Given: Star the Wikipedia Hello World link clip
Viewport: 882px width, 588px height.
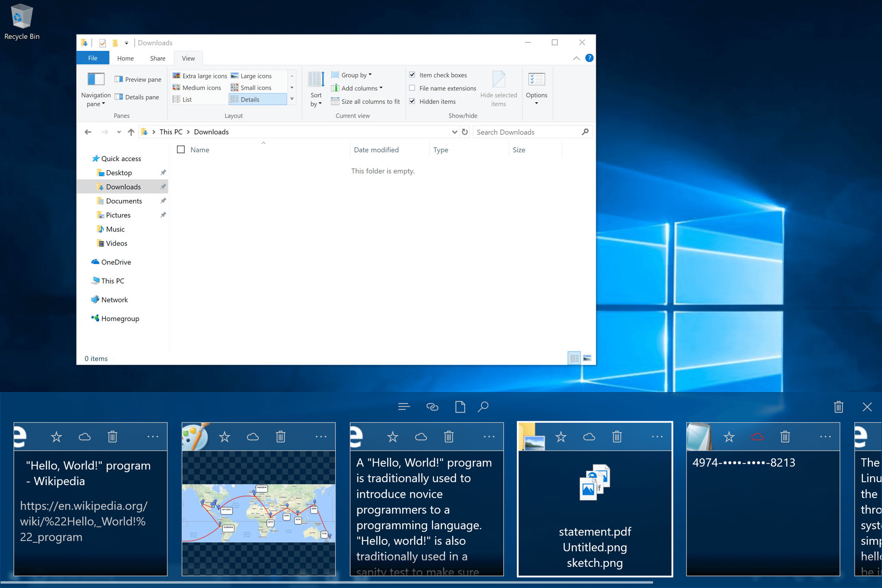Looking at the screenshot, I should (x=56, y=437).
